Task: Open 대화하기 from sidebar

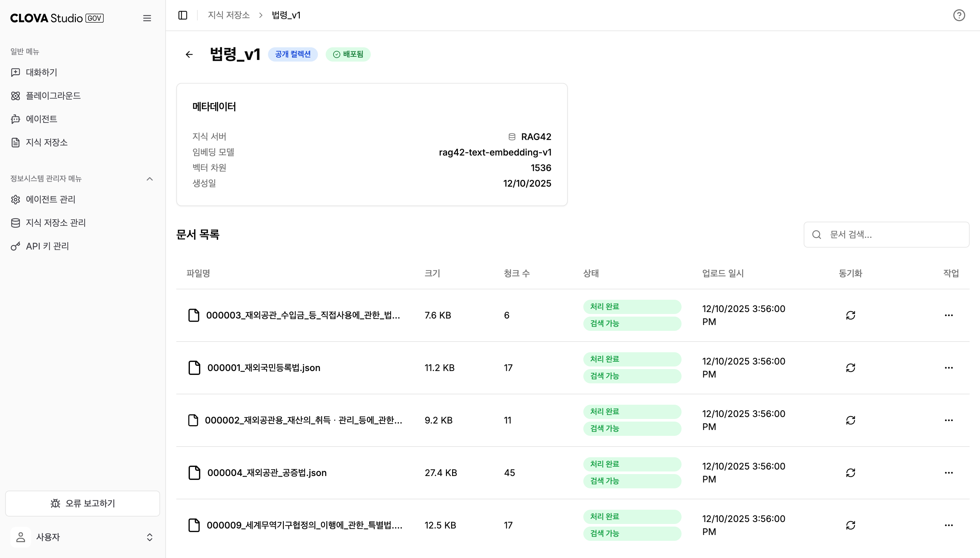Action: pyautogui.click(x=41, y=73)
